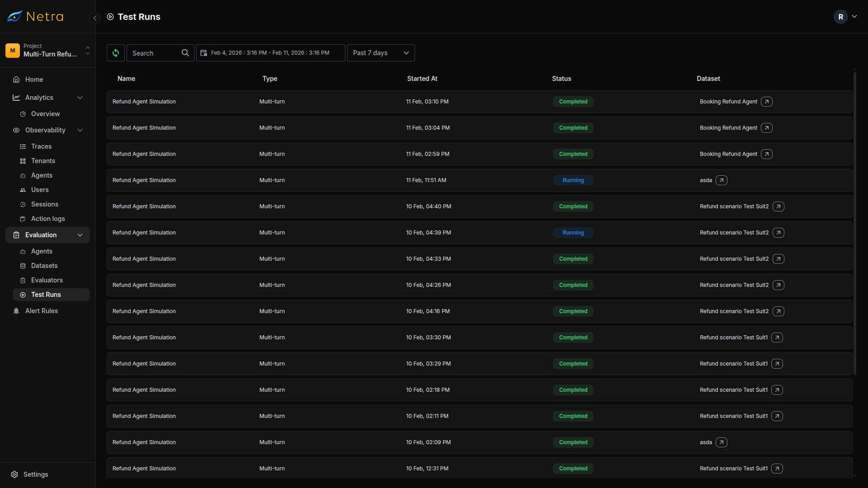Click Dataset column header
Screen dimensions: 868x488
[708, 79]
